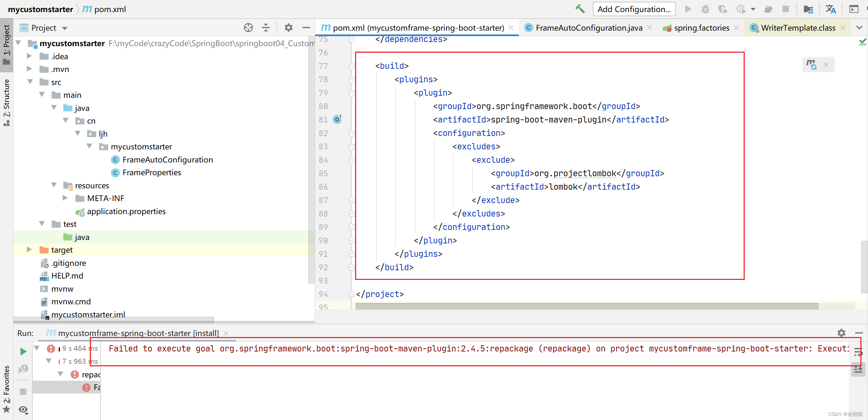This screenshot has height=420, width=868.
Task: Click the Locate file crosshair icon
Action: coord(248,28)
